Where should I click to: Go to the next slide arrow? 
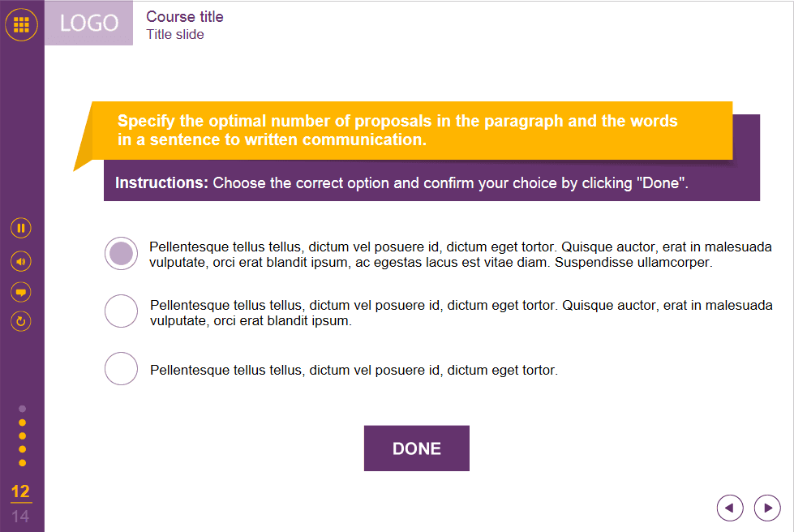pyautogui.click(x=767, y=508)
